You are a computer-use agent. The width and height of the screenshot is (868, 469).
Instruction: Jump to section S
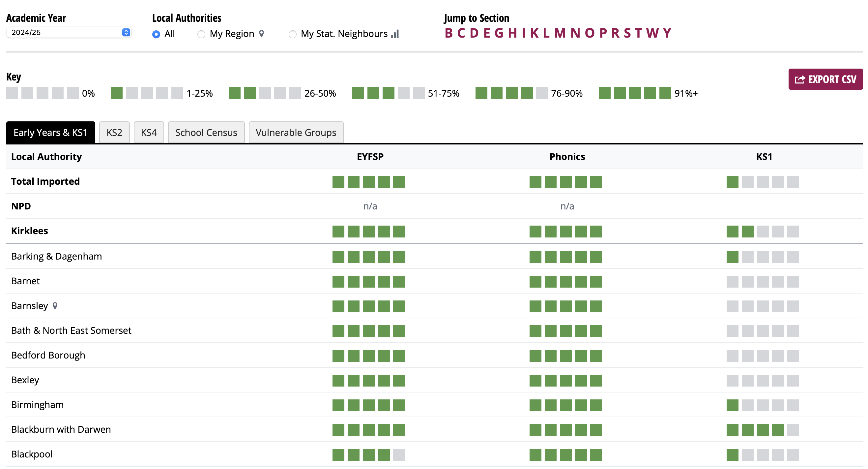click(x=627, y=33)
